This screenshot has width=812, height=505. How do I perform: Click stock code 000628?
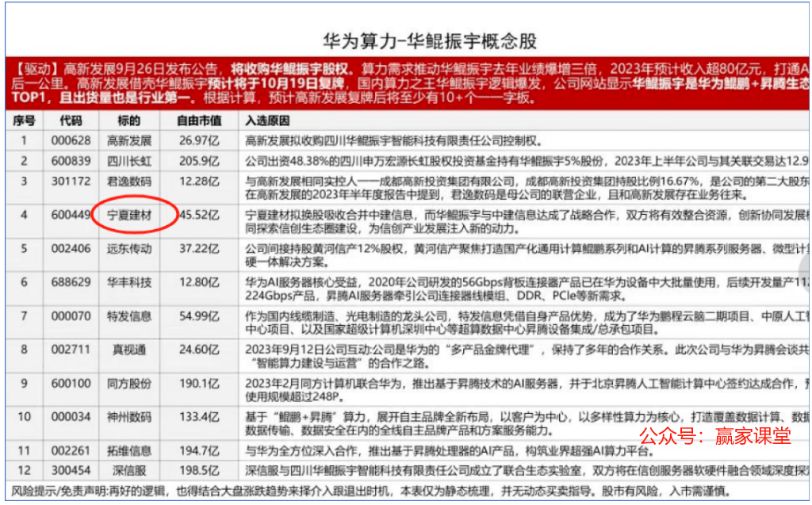[71, 140]
